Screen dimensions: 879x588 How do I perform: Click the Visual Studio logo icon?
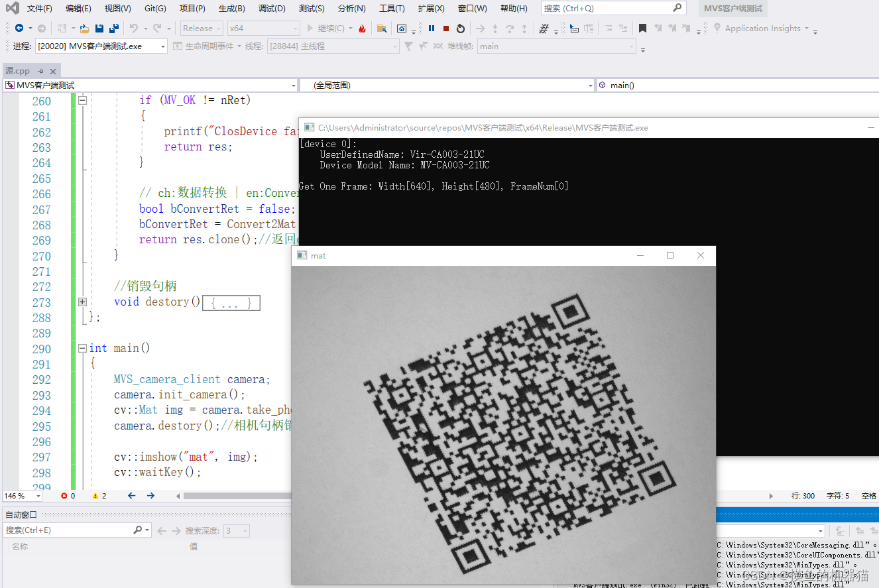13,9
